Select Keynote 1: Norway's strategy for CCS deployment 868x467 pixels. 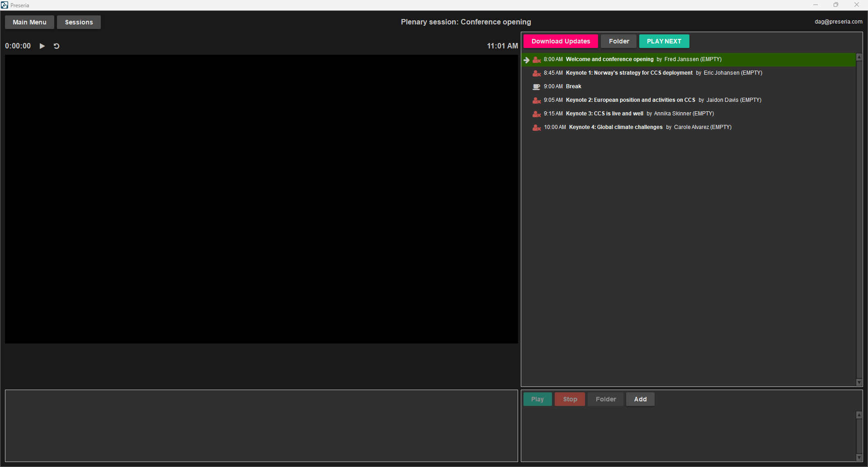(x=689, y=73)
